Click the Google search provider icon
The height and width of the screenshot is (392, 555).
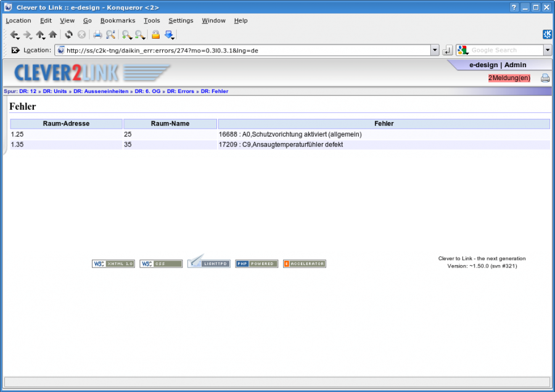462,51
